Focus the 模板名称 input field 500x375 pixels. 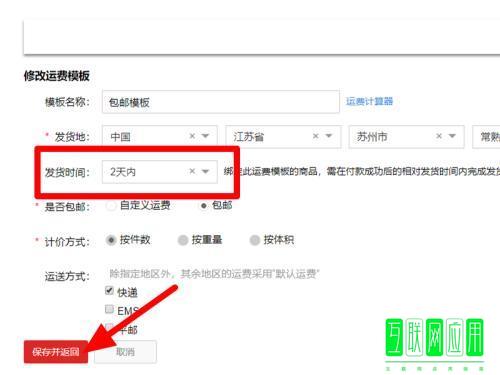(221, 102)
